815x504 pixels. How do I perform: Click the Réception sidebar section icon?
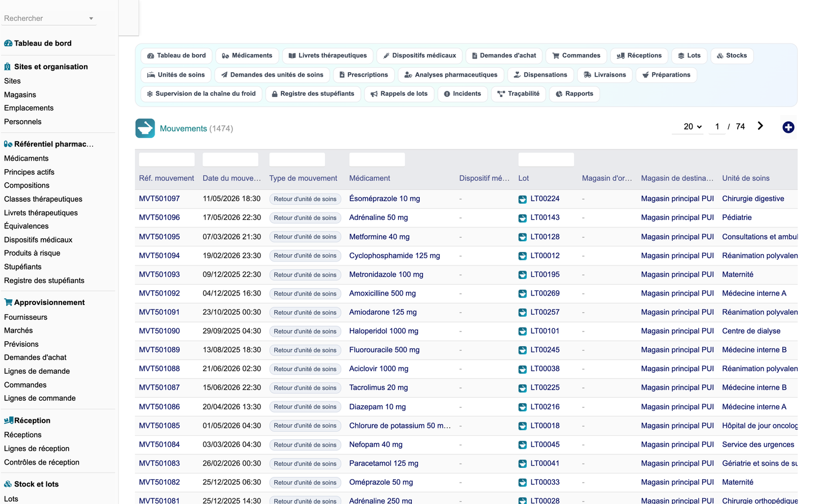8,421
